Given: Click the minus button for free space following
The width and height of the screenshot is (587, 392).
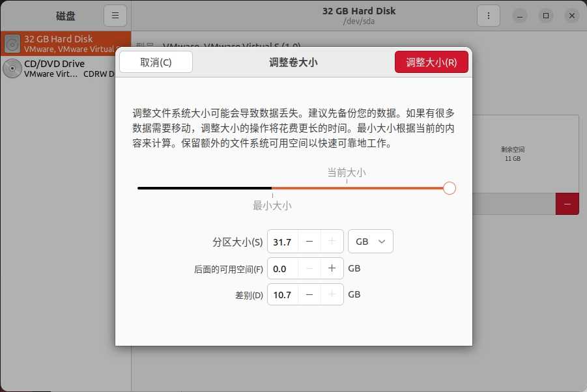Looking at the screenshot, I should [309, 268].
